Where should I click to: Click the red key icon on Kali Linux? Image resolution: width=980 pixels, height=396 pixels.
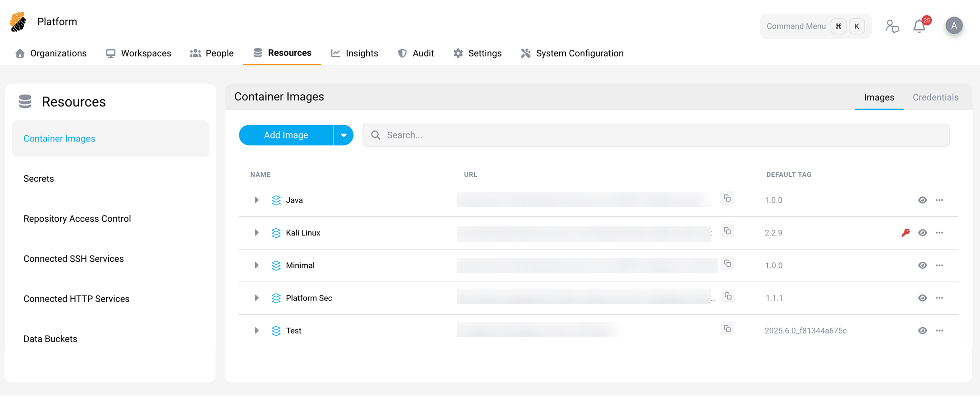point(905,233)
